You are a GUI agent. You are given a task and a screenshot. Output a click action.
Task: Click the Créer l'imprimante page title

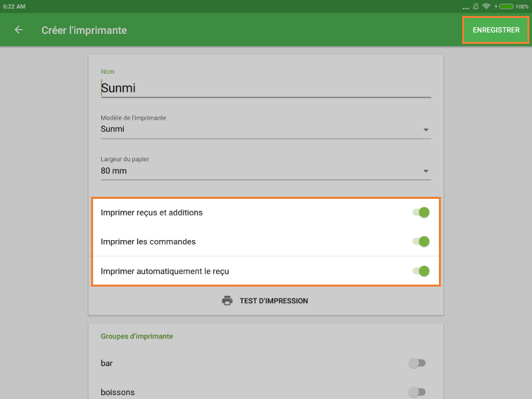[84, 30]
